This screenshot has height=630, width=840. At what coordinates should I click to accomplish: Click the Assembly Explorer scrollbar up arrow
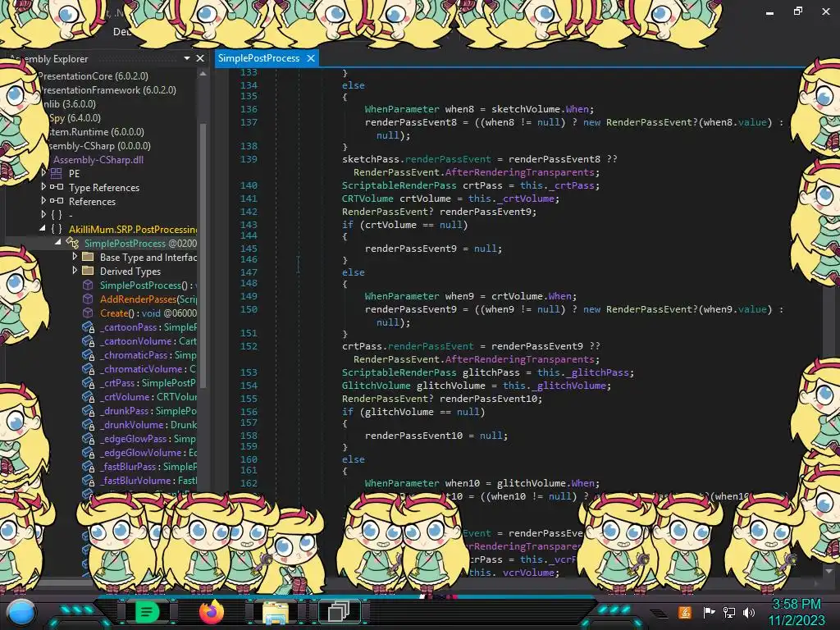pos(203,75)
